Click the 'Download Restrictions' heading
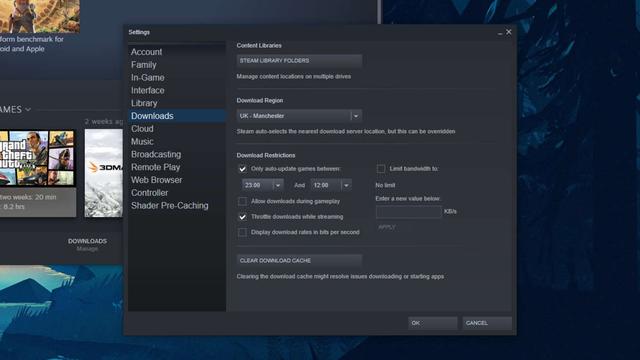Viewport: 640px width, 360px height. (266, 155)
